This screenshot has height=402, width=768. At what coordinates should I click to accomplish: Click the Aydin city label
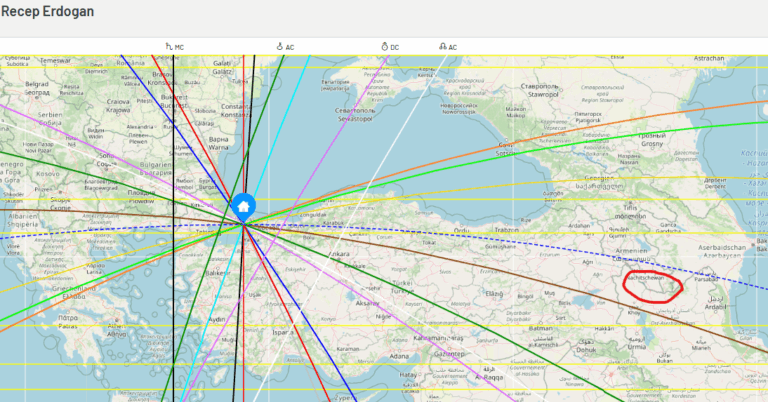point(216,319)
